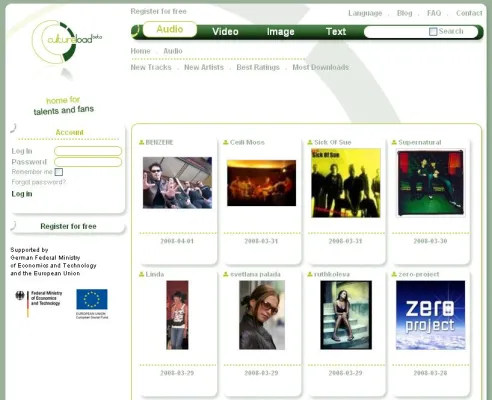Click the user icon beside Ceili Moss

pyautogui.click(x=226, y=142)
